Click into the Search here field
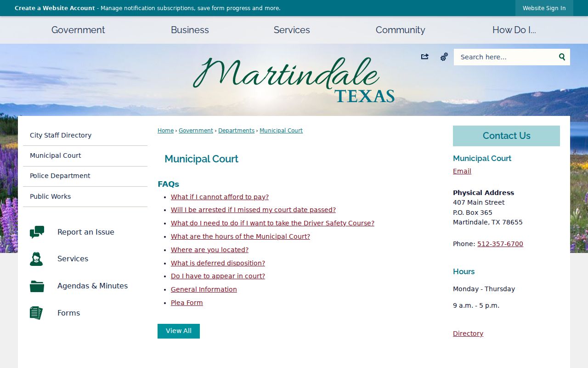Viewport: 588px width, 368px height. (x=505, y=57)
